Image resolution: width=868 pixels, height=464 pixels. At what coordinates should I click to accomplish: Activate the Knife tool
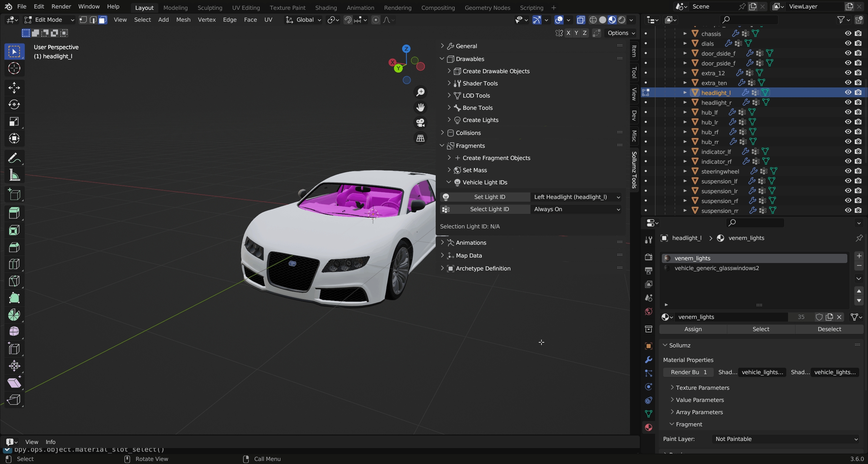14,281
